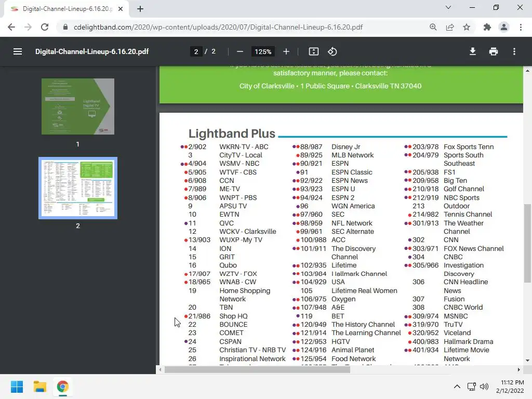Click the Animal Planet entry
The width and height of the screenshot is (532, 399).
(353, 350)
